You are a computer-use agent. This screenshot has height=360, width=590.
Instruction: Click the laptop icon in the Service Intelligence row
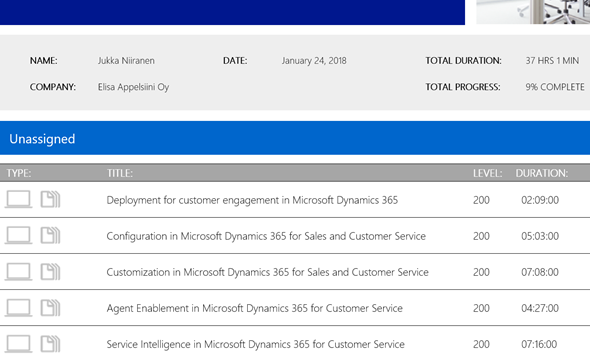click(x=18, y=344)
